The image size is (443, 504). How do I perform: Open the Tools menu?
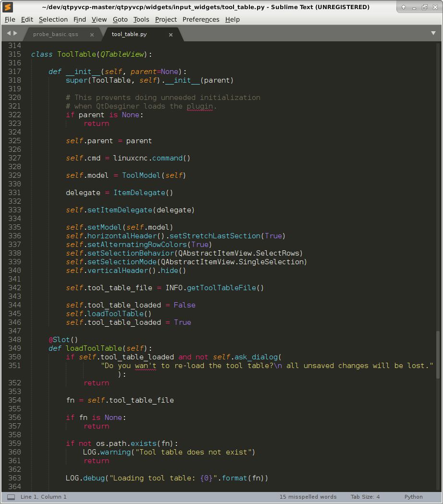[x=141, y=20]
